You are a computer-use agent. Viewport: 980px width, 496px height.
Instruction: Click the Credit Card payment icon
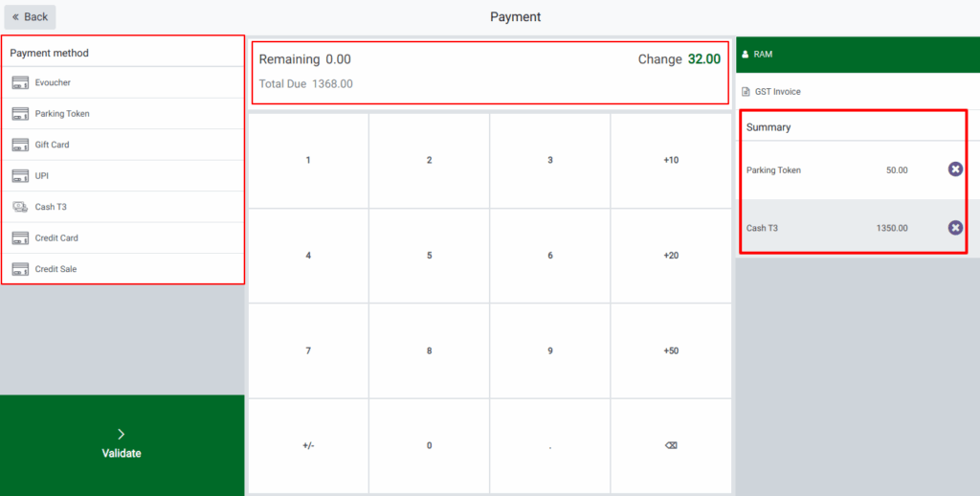pos(20,237)
